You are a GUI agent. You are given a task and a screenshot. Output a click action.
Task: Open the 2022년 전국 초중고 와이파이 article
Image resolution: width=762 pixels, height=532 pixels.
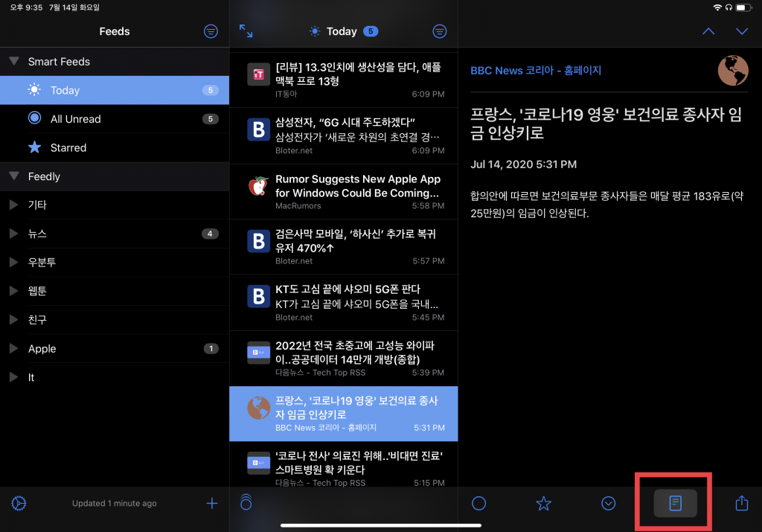344,359
